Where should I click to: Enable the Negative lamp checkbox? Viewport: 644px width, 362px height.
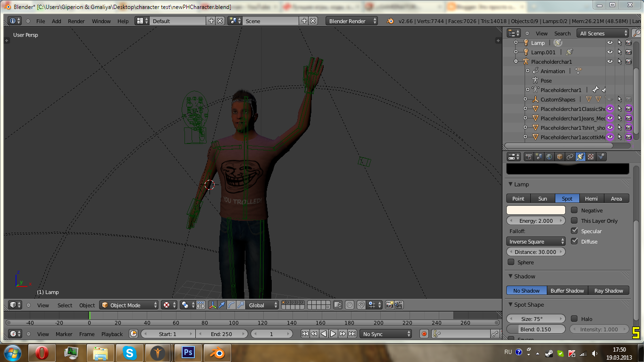[574, 210]
